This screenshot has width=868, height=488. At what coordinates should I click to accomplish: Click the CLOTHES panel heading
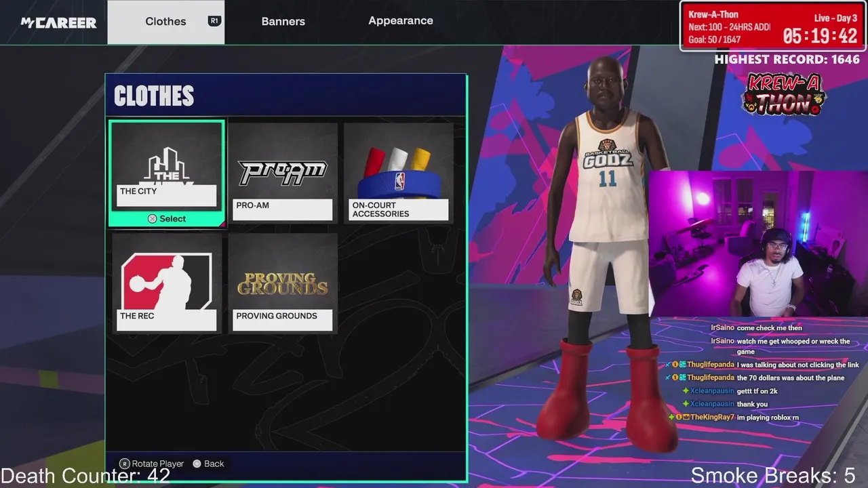[154, 97]
